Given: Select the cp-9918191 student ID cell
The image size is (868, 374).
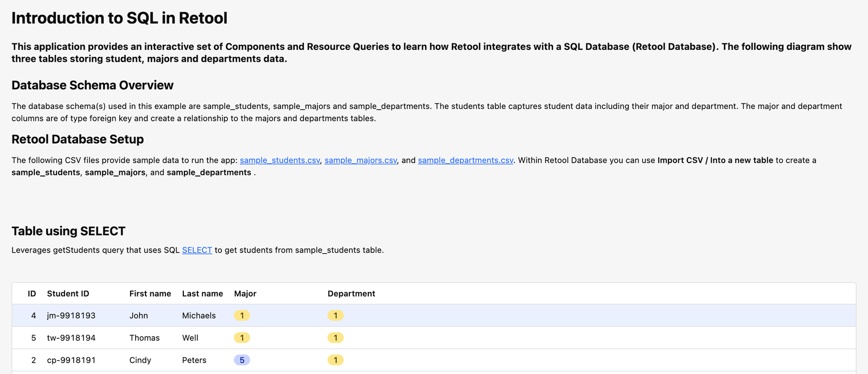Looking at the screenshot, I should point(71,360).
